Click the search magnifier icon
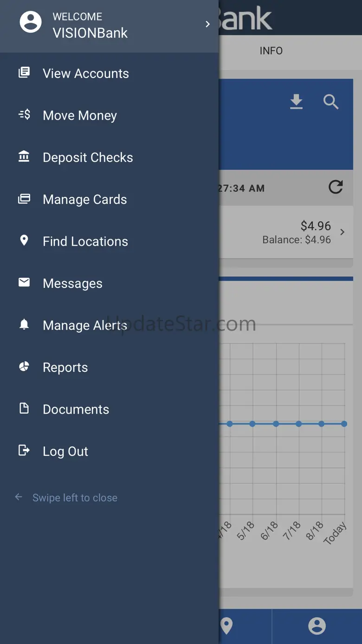This screenshot has height=644, width=362. 331,102
